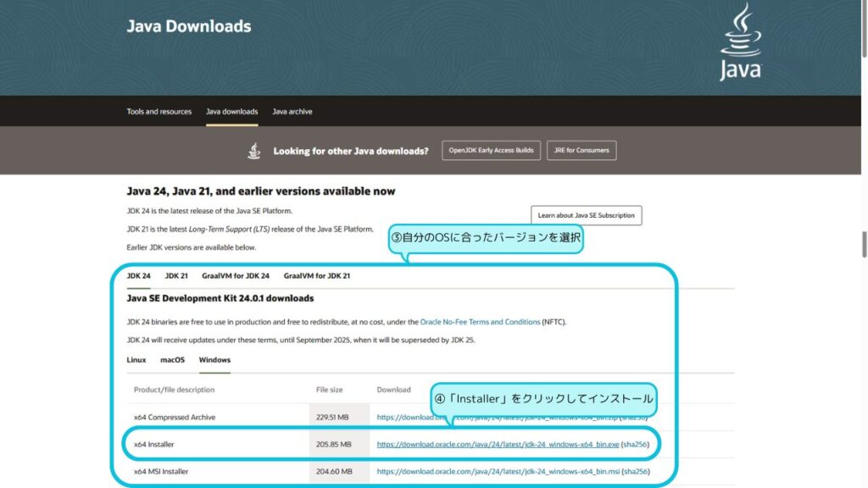The width and height of the screenshot is (868, 488).
Task: Click the OpenJDK Early Access Builds button
Action: click(491, 151)
